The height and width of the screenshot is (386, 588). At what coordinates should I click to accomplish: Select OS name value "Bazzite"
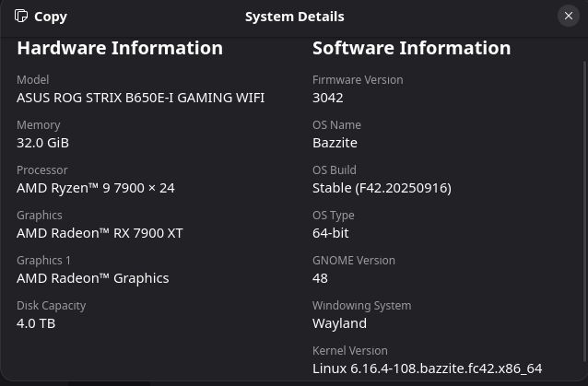pyautogui.click(x=335, y=143)
